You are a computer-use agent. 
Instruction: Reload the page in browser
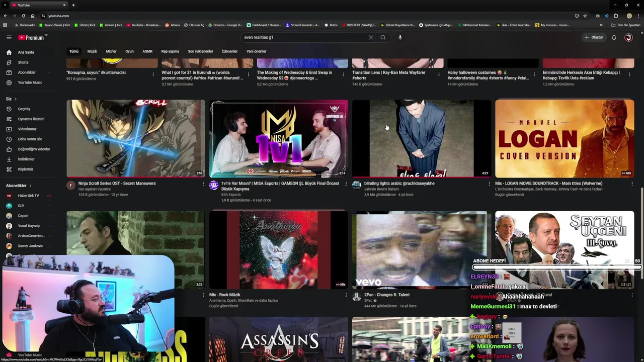point(23,16)
